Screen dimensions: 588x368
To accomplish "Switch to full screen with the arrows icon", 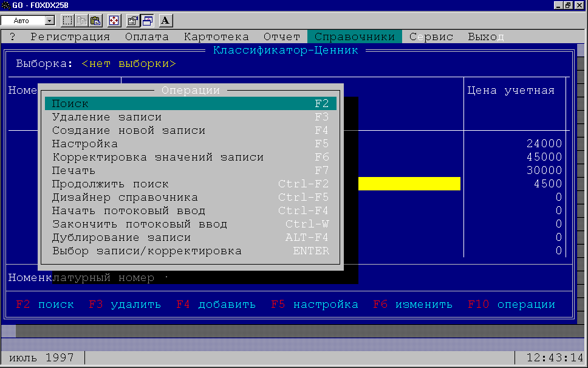I will tap(114, 21).
